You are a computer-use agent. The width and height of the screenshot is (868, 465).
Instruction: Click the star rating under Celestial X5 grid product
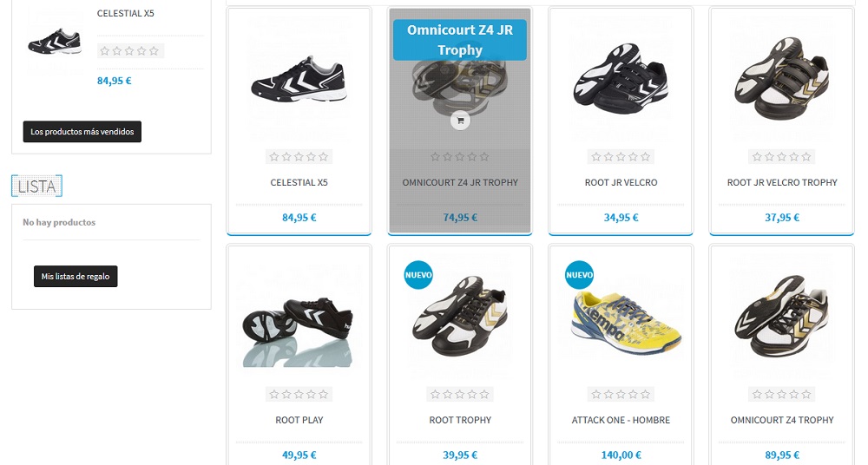point(299,157)
